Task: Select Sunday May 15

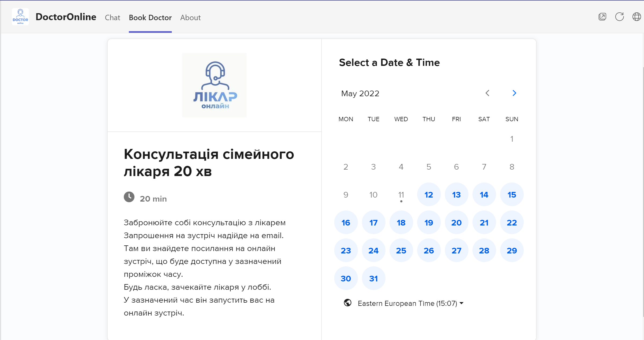Action: (x=512, y=195)
